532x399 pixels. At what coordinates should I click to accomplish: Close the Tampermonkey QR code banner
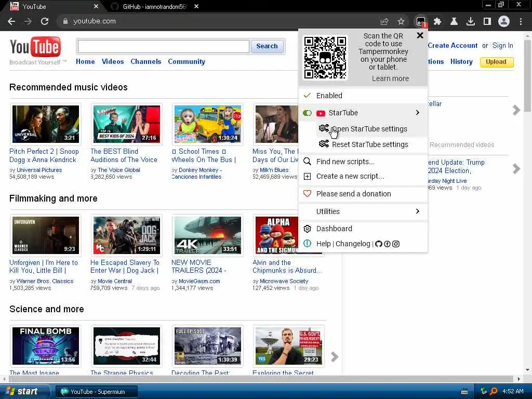[x=420, y=35]
